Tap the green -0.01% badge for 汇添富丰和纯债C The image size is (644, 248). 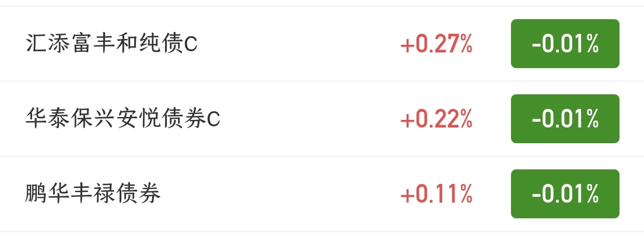pyautogui.click(x=565, y=44)
